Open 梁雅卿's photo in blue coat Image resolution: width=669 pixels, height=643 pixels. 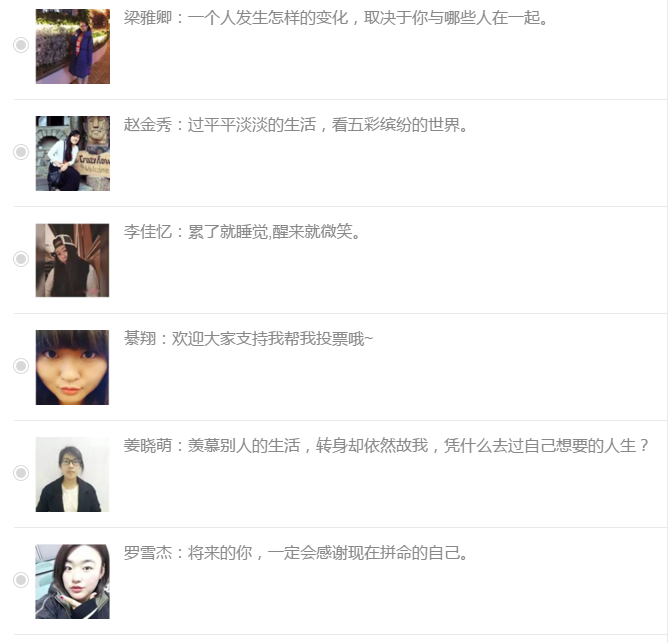click(73, 47)
